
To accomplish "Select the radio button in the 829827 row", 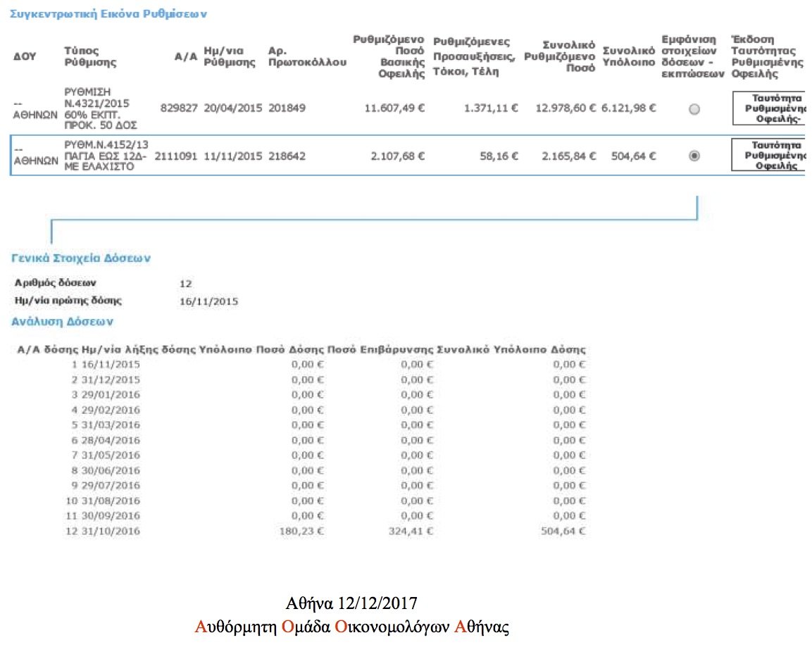I will [694, 109].
